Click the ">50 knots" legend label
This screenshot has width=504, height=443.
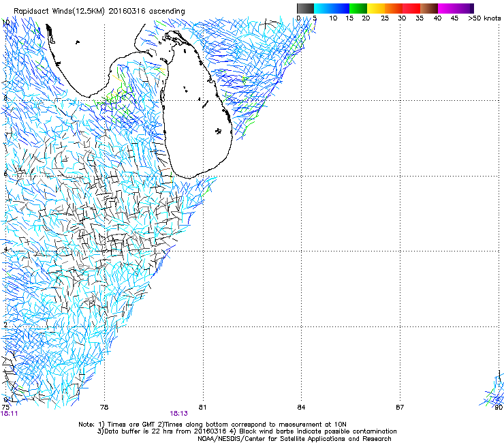tap(484, 18)
